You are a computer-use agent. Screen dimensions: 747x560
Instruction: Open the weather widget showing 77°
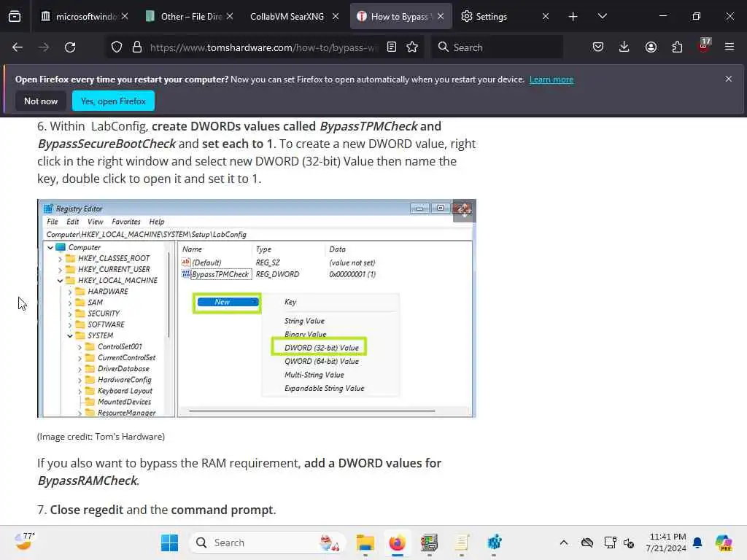click(24, 542)
